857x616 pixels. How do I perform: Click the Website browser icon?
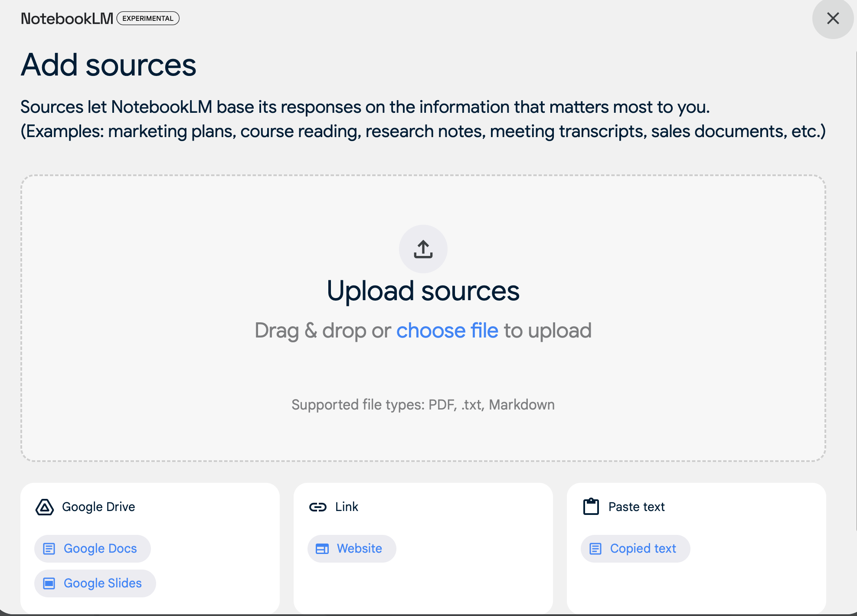(322, 549)
